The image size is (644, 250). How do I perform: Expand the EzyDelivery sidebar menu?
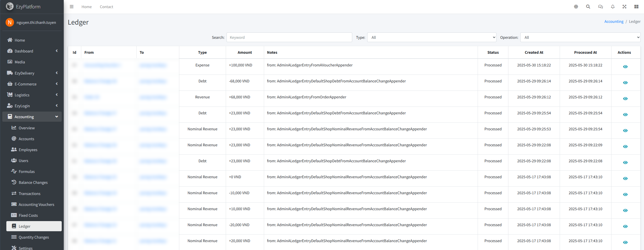coord(32,73)
